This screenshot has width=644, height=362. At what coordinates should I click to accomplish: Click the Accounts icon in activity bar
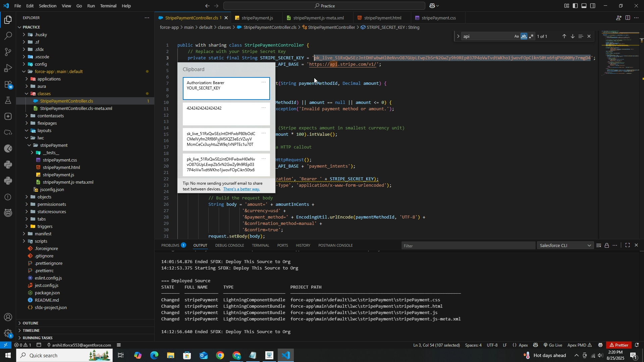pos(8,317)
